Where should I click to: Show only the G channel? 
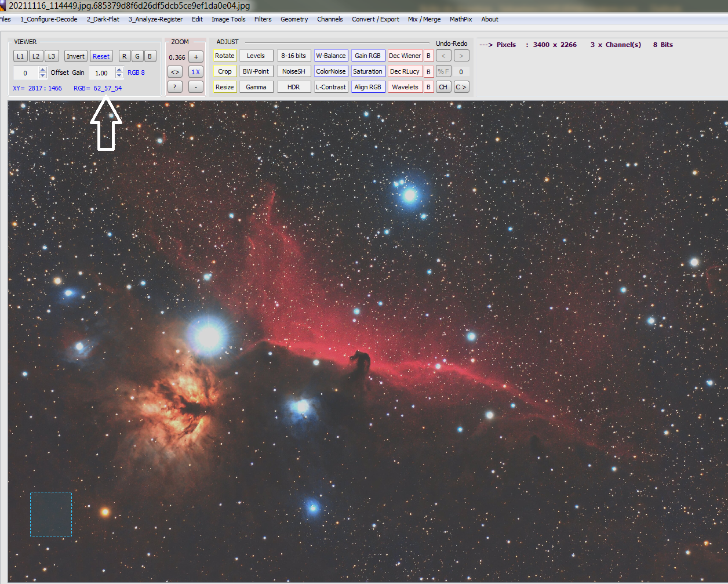[x=137, y=56]
